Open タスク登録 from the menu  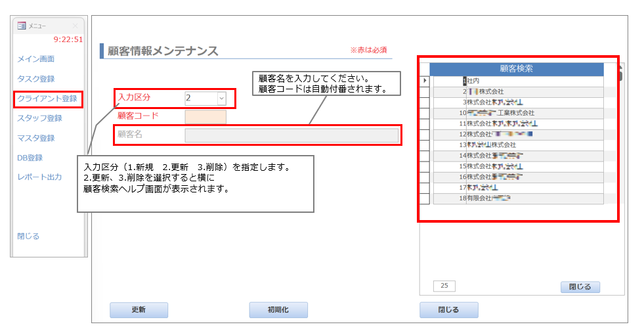[x=35, y=79]
